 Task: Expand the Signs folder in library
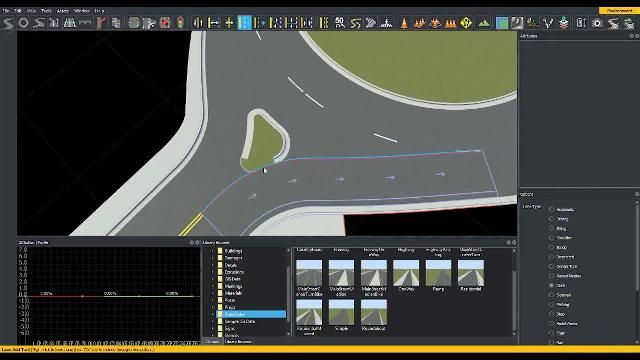pyautogui.click(x=213, y=329)
